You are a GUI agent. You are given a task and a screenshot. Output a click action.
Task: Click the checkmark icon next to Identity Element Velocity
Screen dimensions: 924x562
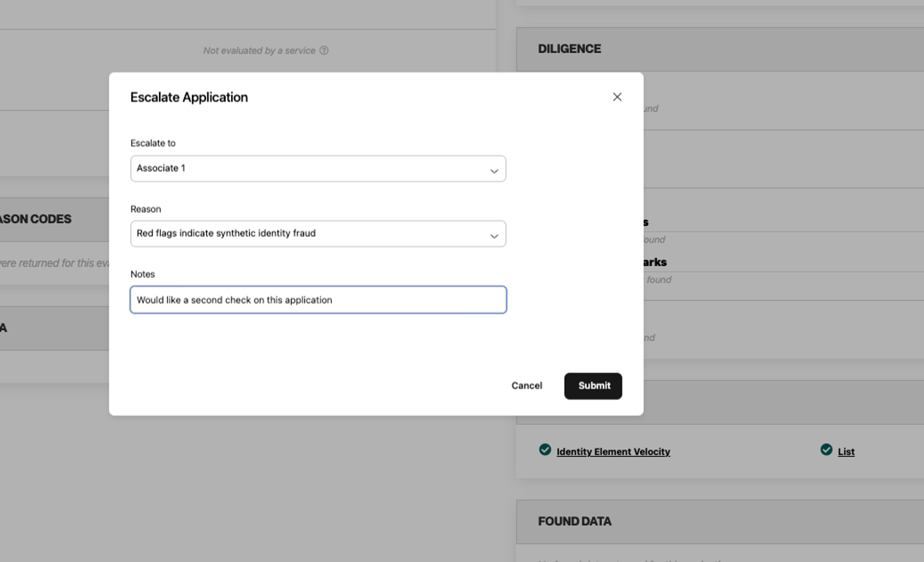pos(544,450)
